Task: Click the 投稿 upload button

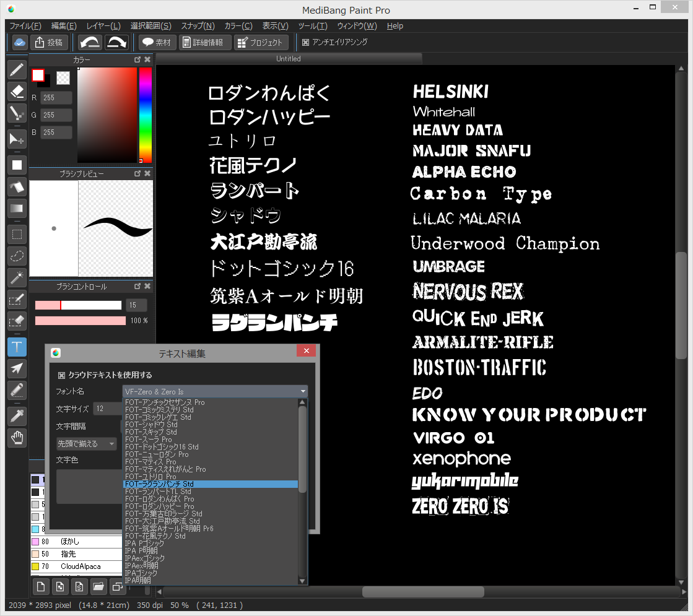Action: click(x=49, y=42)
